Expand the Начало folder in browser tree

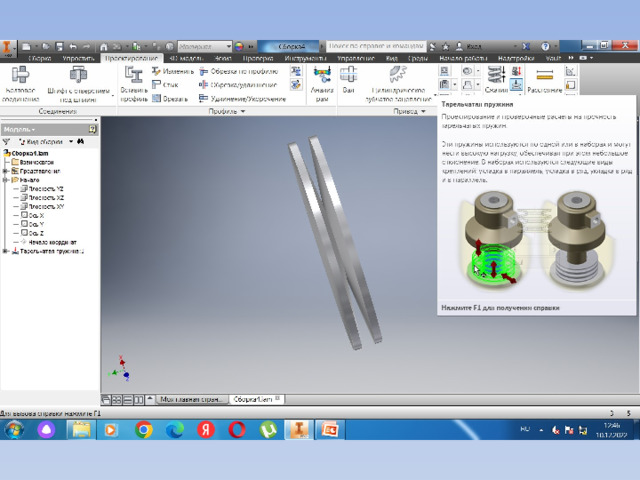tap(6, 180)
